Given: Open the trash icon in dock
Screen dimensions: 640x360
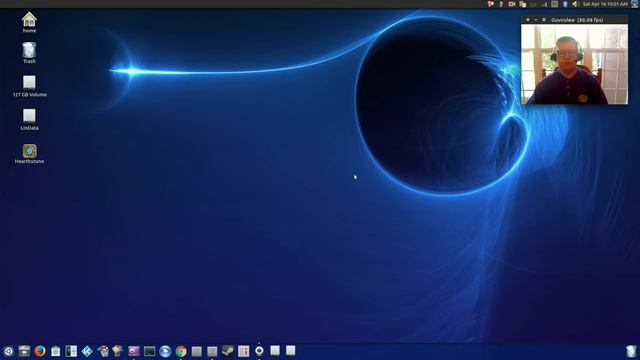Looking at the screenshot, I should (x=631, y=351).
